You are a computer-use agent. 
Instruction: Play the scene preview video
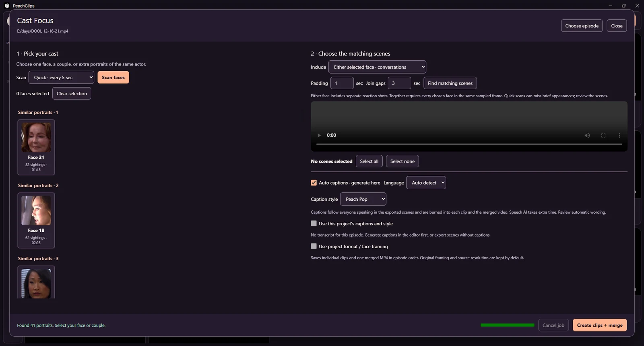319,136
